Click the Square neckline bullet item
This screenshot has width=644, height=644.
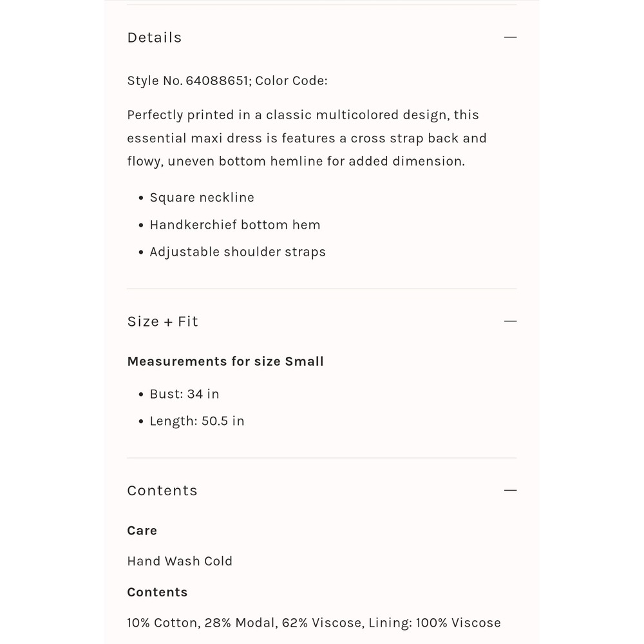[202, 198]
